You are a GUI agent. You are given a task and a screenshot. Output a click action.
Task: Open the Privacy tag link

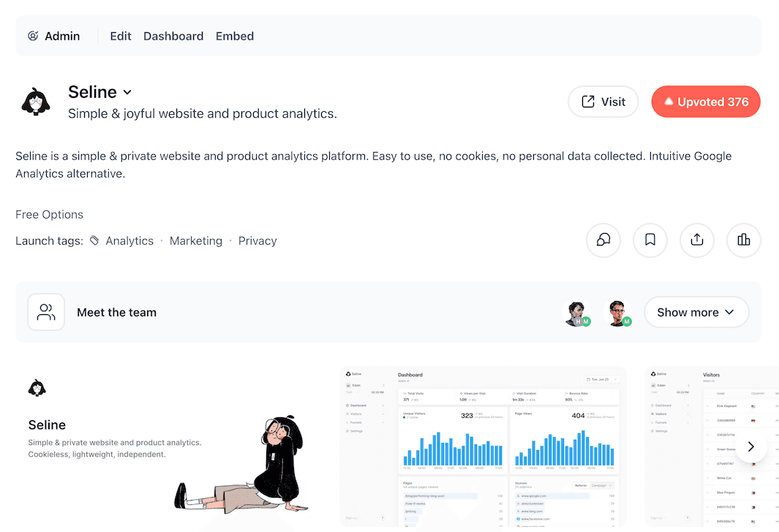pyautogui.click(x=257, y=240)
